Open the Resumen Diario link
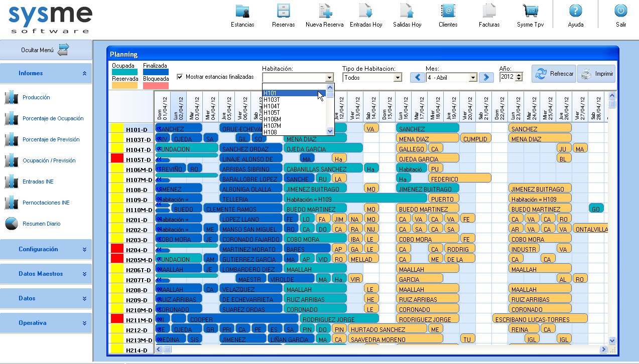 [x=41, y=224]
